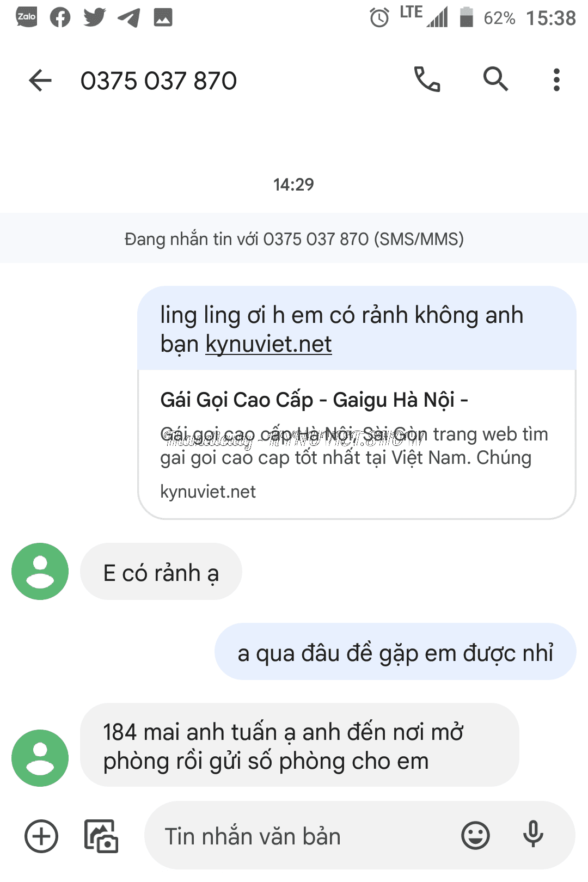Select the "E có rảnh ạ" message bubble
Image resolution: width=588 pixels, height=882 pixels.
coord(161,572)
